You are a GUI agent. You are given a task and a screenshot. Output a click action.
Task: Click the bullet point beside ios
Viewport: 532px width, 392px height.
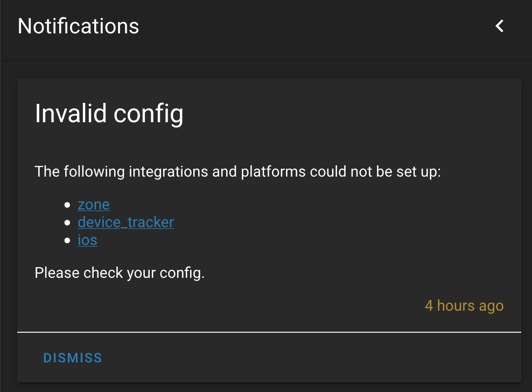point(67,240)
